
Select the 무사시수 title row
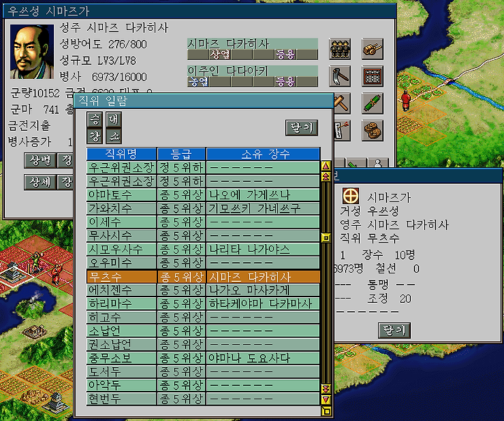click(203, 236)
